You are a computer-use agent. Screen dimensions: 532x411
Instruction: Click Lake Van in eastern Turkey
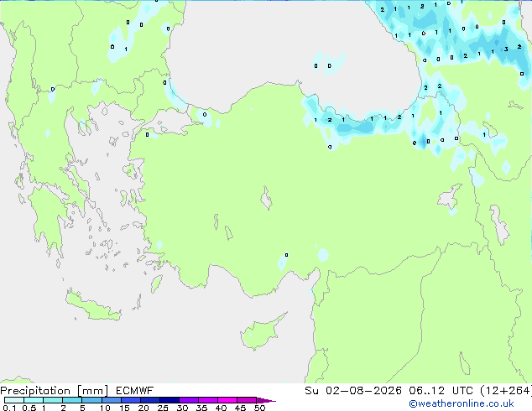coord(450,196)
